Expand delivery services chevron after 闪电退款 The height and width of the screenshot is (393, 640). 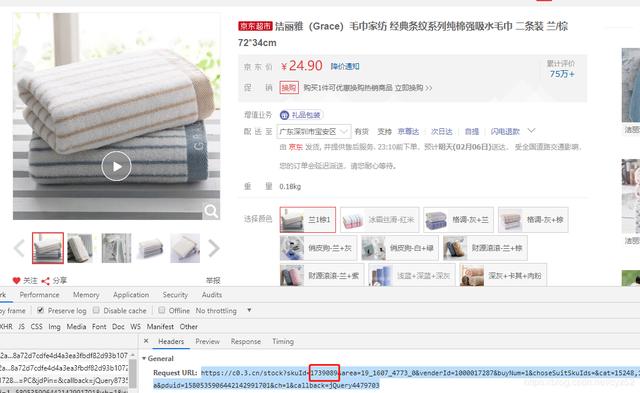[x=531, y=131]
